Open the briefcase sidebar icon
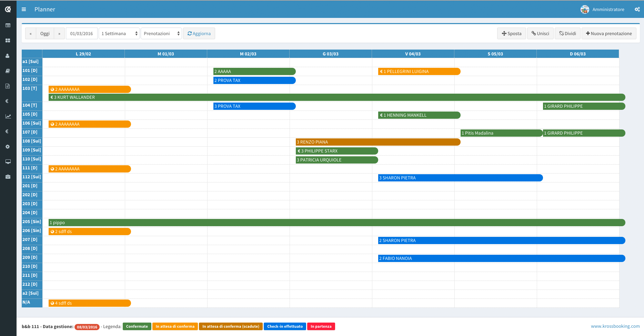The image size is (644, 336). point(8,177)
